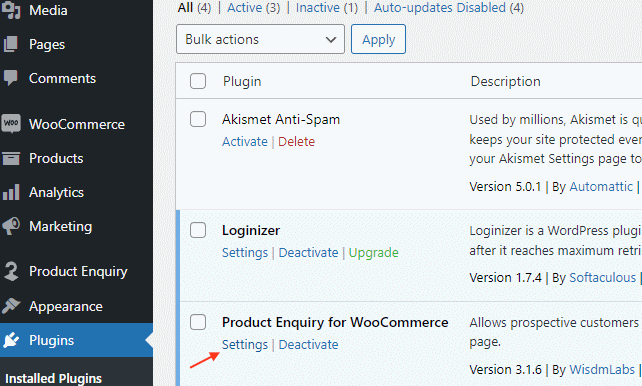
Task: Click the Apply button
Action: pyautogui.click(x=378, y=39)
